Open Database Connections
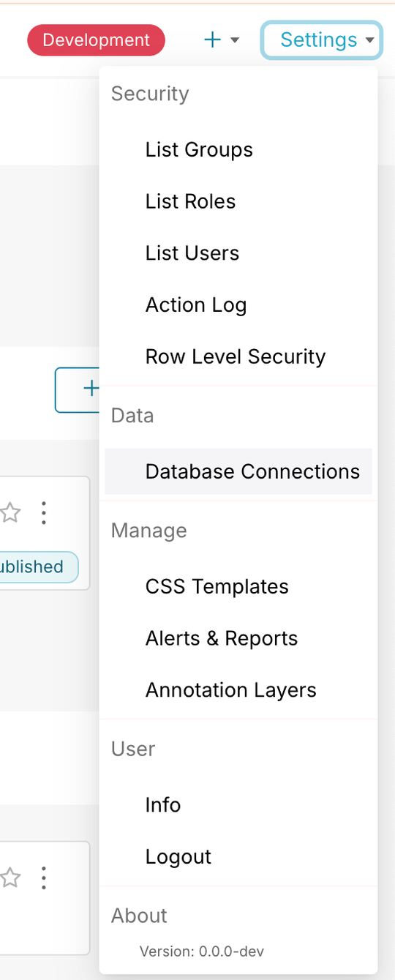The height and width of the screenshot is (980, 395). 238,471
